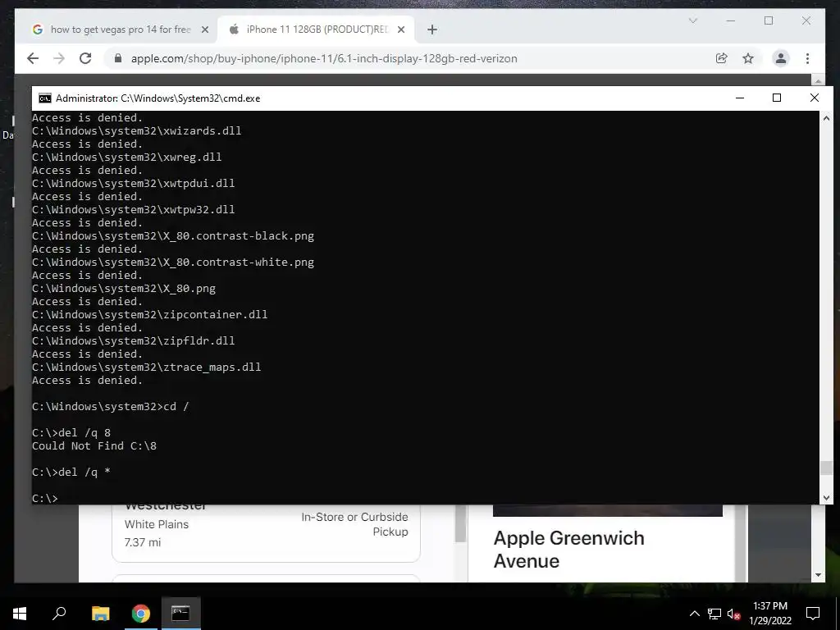The height and width of the screenshot is (630, 840).
Task: Show hidden tray icons chevron
Action: tap(694, 614)
